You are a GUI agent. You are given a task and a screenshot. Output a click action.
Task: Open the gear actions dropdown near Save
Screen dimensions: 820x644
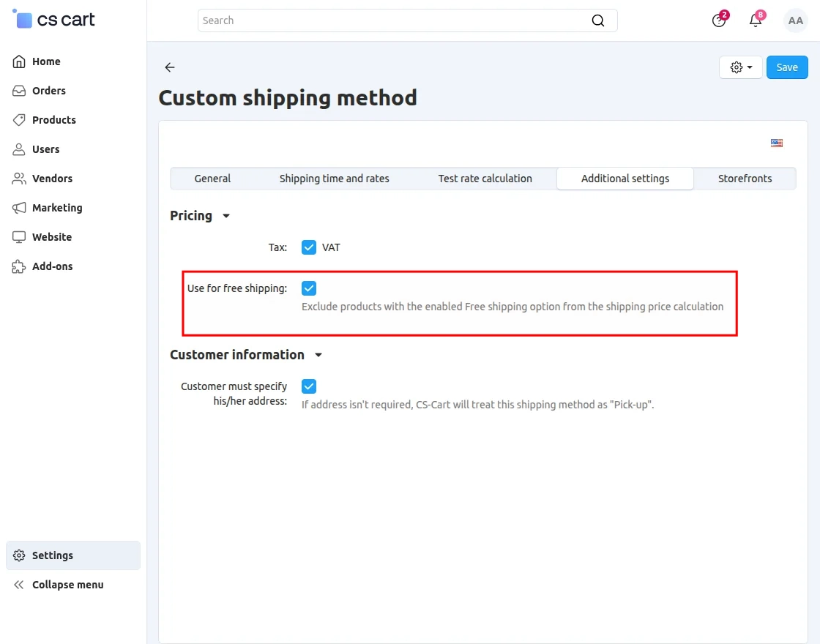[x=740, y=67]
